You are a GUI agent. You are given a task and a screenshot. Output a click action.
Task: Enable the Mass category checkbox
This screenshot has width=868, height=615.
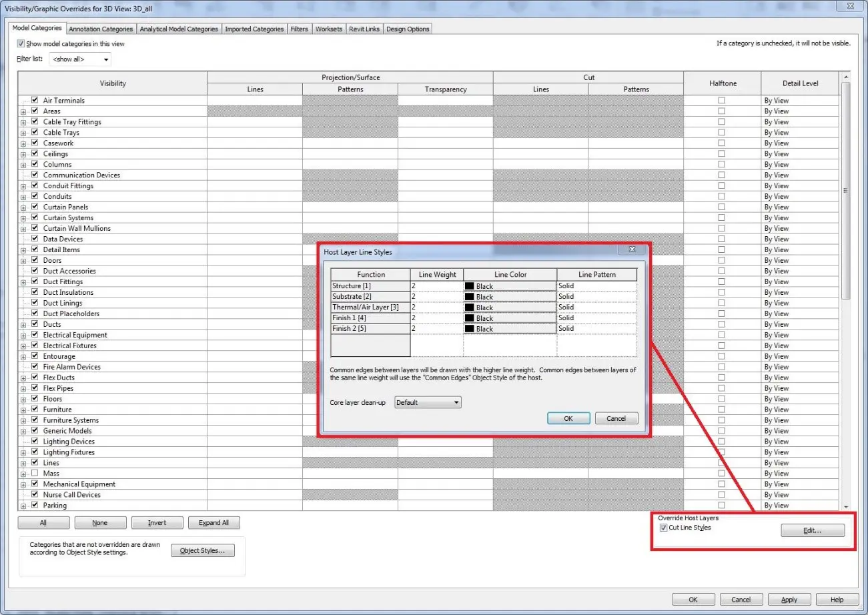(x=35, y=473)
